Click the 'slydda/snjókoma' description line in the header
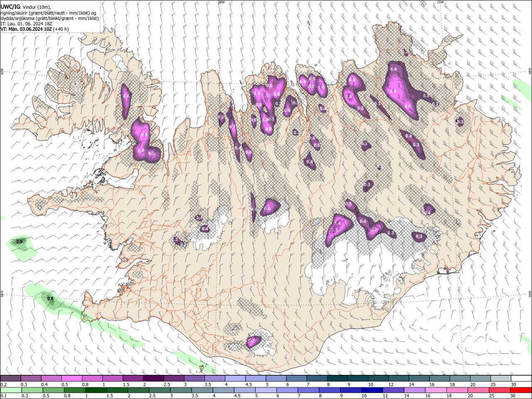Image resolution: width=532 pixels, height=399 pixels. click(x=49, y=18)
